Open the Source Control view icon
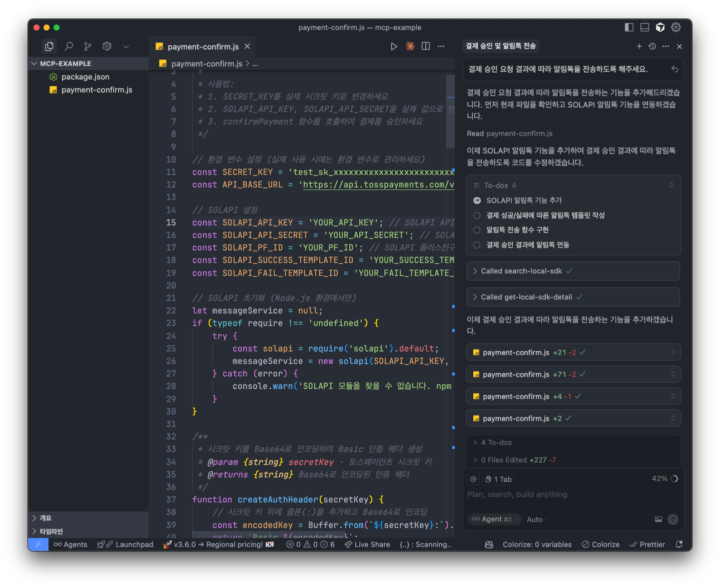This screenshot has width=720, height=588. click(88, 46)
